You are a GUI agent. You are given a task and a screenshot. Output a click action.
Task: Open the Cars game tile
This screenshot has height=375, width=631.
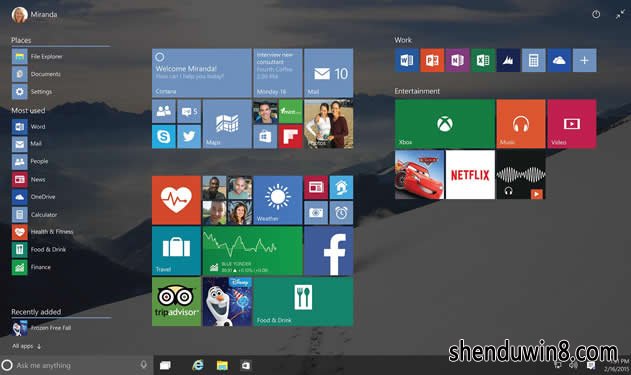coord(419,175)
